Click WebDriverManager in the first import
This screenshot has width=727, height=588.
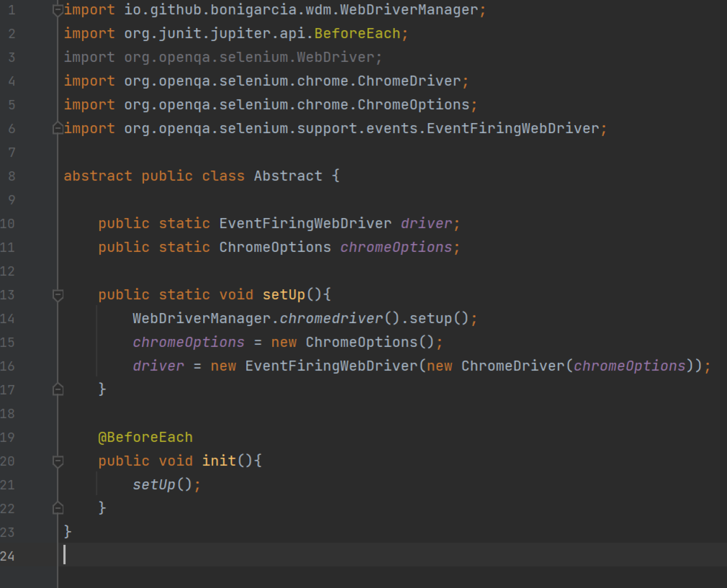click(x=409, y=10)
